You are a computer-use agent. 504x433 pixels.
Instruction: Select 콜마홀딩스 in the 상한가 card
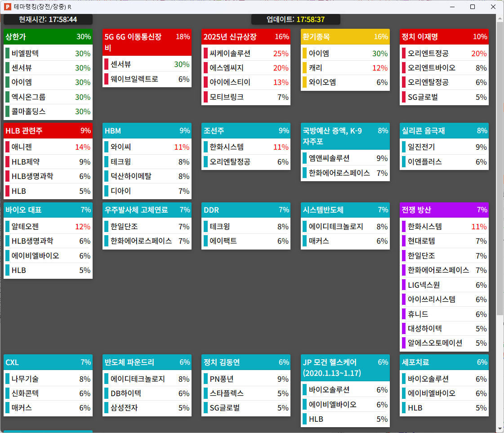48,112
